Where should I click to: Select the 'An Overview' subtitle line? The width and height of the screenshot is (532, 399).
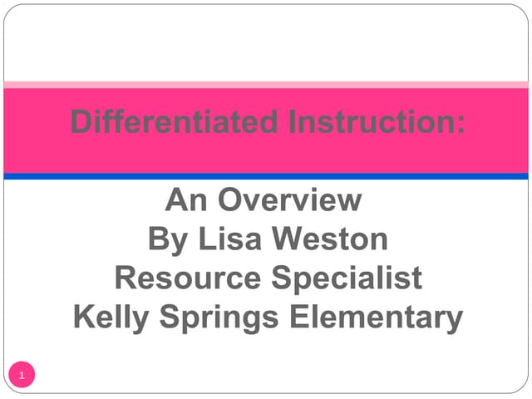tap(264, 200)
